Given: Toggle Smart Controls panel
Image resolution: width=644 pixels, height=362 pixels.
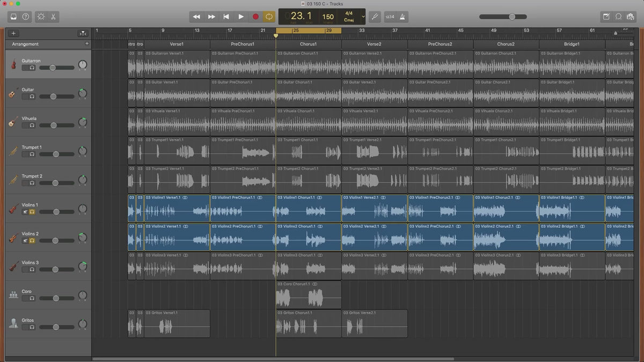Looking at the screenshot, I should pos(41,17).
